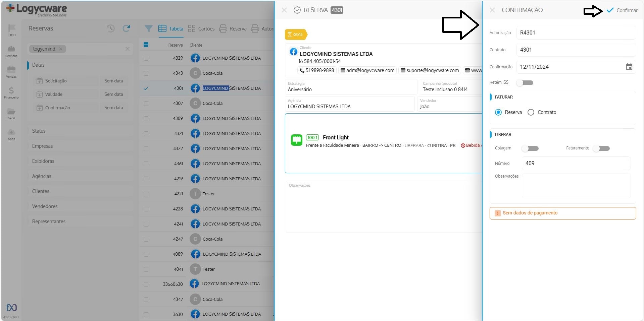
Task: Click the 03/12 hourglass badge
Action: pos(296,34)
